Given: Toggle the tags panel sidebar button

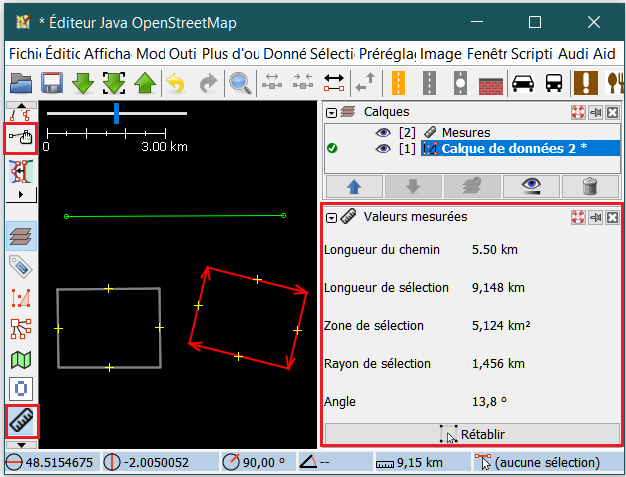Looking at the screenshot, I should click(21, 266).
